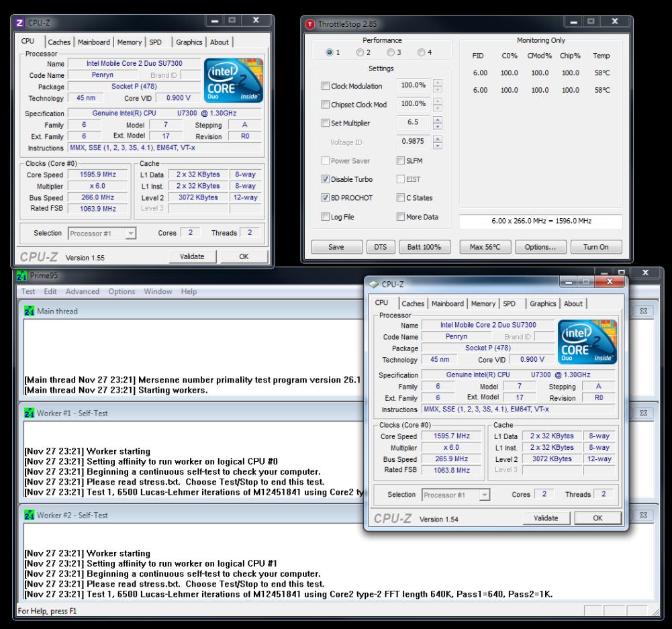672x629 pixels.
Task: Increase Chipset Clock Mod value up arrow
Action: [438, 101]
